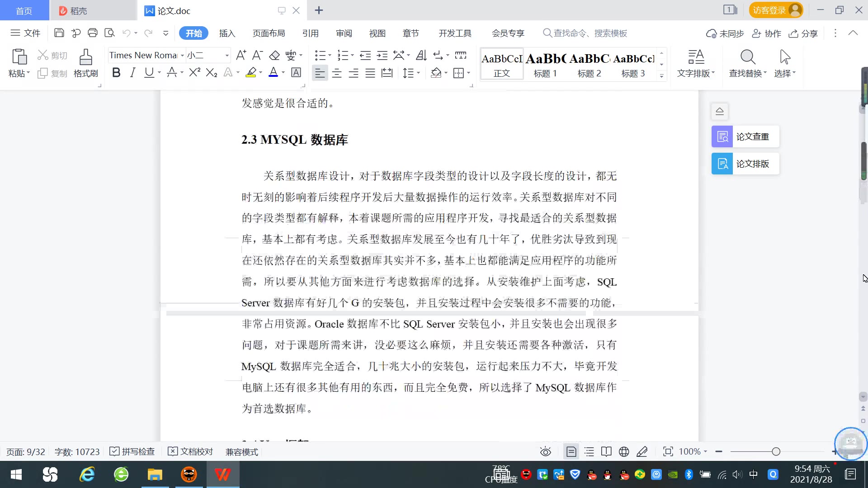Open the font name dropdown
This screenshot has width=868, height=488.
pos(182,56)
